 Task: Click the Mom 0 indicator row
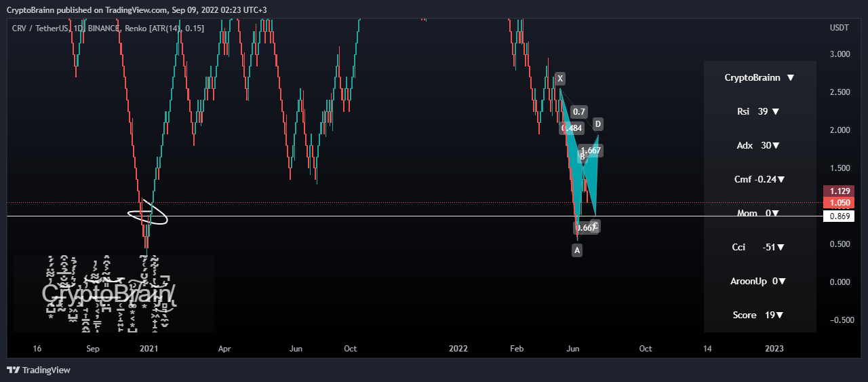[x=759, y=213]
